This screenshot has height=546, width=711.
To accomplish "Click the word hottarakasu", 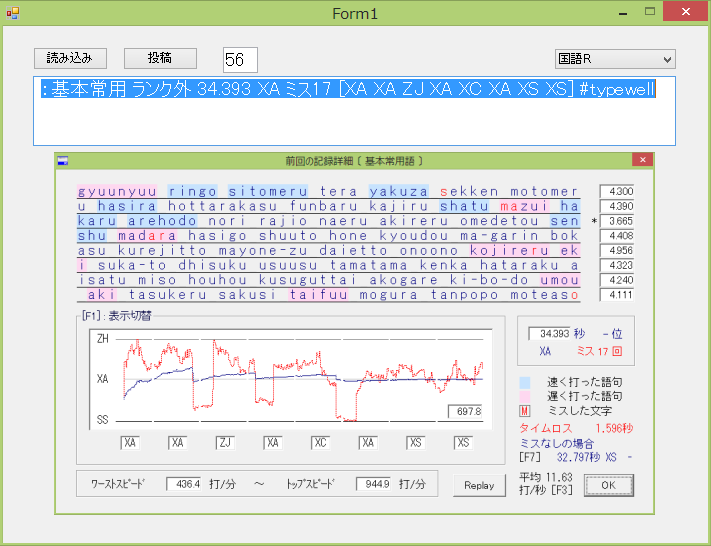I will [223, 206].
